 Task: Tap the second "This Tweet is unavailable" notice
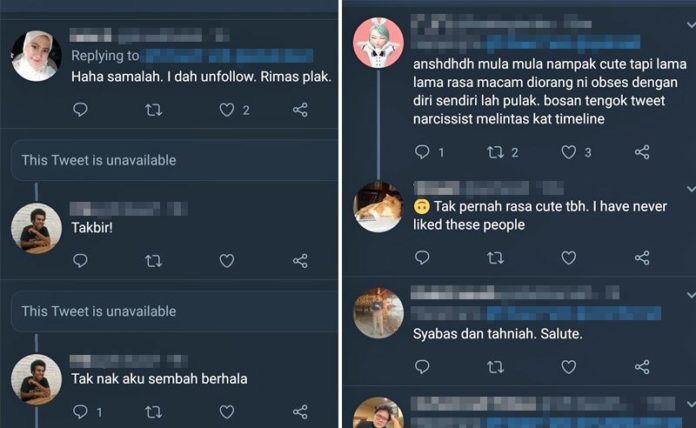click(x=174, y=311)
